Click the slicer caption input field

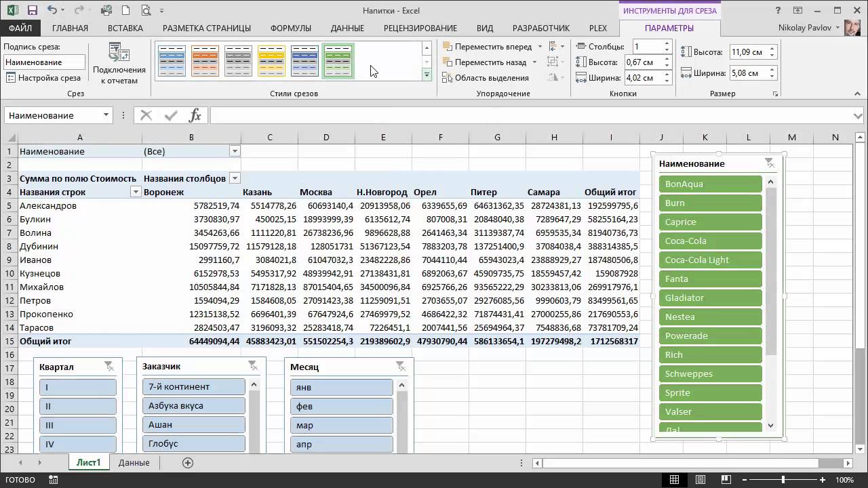[x=44, y=62]
